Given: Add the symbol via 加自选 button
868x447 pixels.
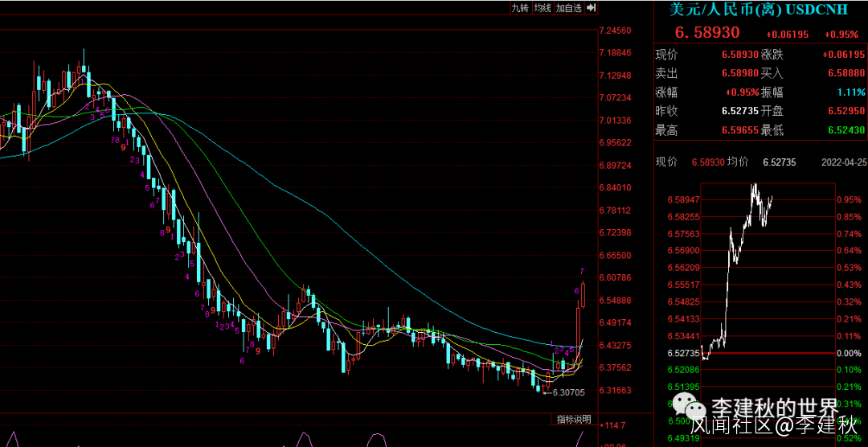Looking at the screenshot, I should (x=568, y=8).
